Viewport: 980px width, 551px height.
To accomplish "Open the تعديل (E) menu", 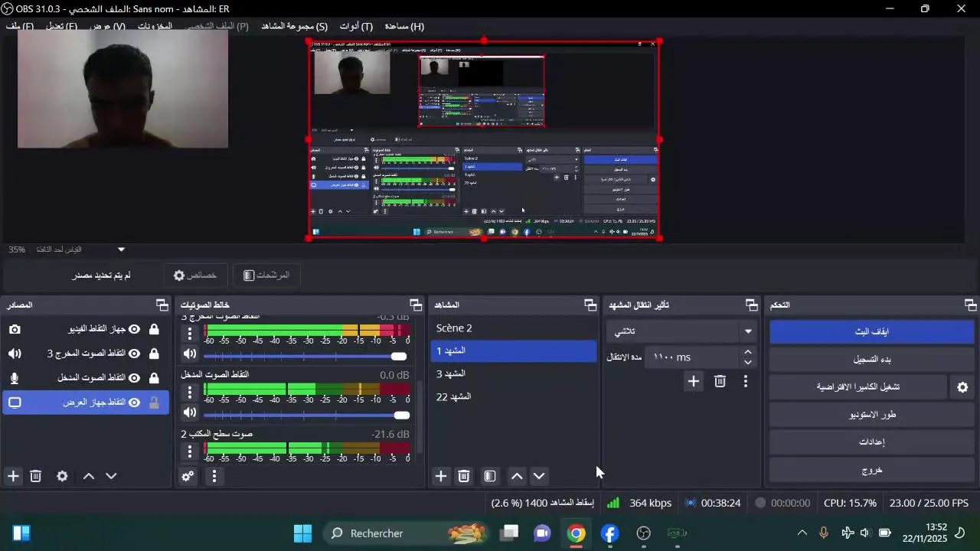I will click(61, 26).
